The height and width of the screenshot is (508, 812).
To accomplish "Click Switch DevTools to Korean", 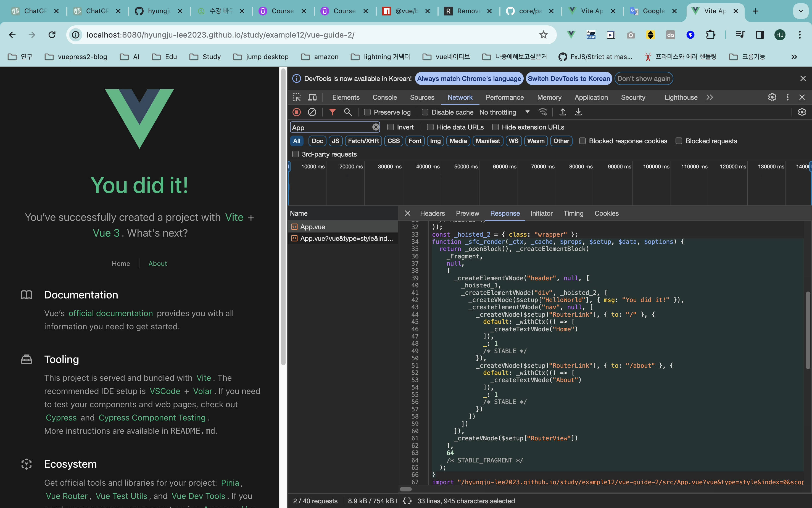I will 569,79.
